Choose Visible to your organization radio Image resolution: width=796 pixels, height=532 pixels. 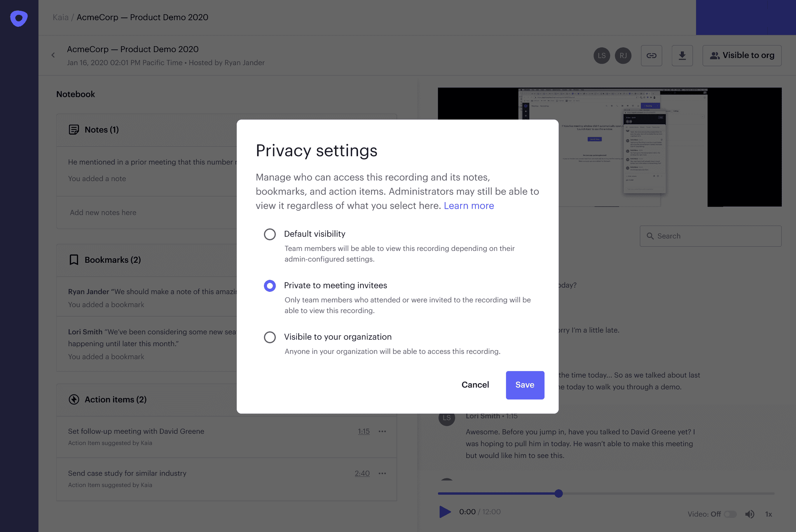click(270, 337)
